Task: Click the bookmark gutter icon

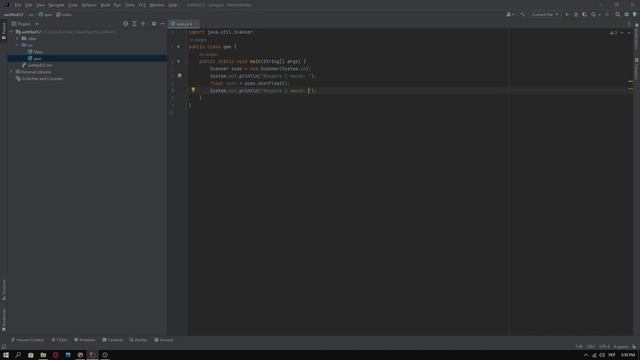Action: (x=180, y=76)
